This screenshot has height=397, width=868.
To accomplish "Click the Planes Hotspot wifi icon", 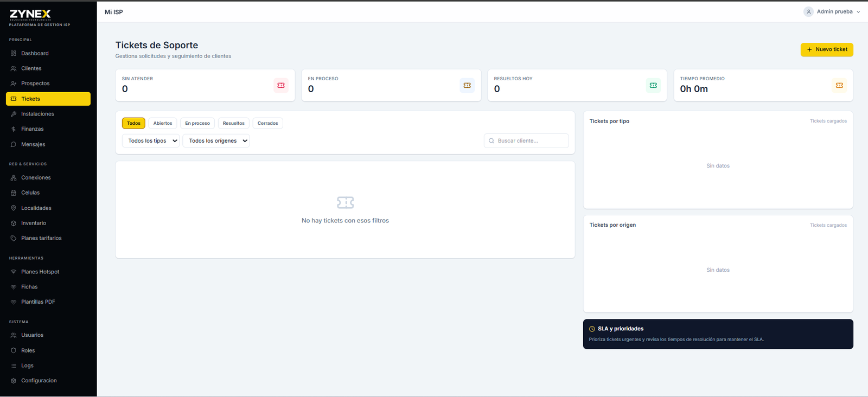I will pyautogui.click(x=14, y=272).
